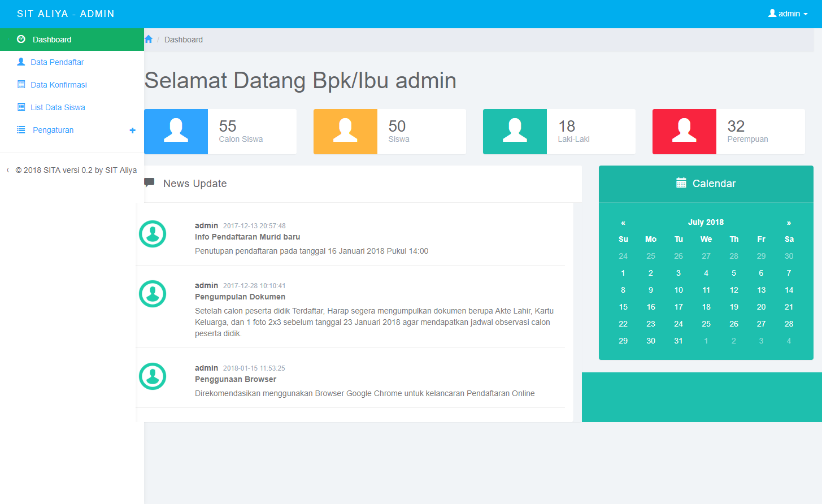Click the user avatar beside Penggunaan Dokumen post

tap(153, 294)
